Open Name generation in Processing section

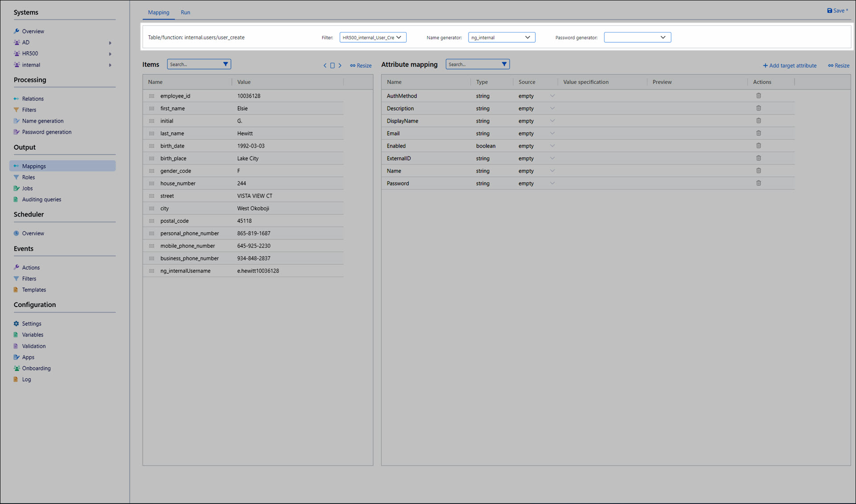[43, 121]
